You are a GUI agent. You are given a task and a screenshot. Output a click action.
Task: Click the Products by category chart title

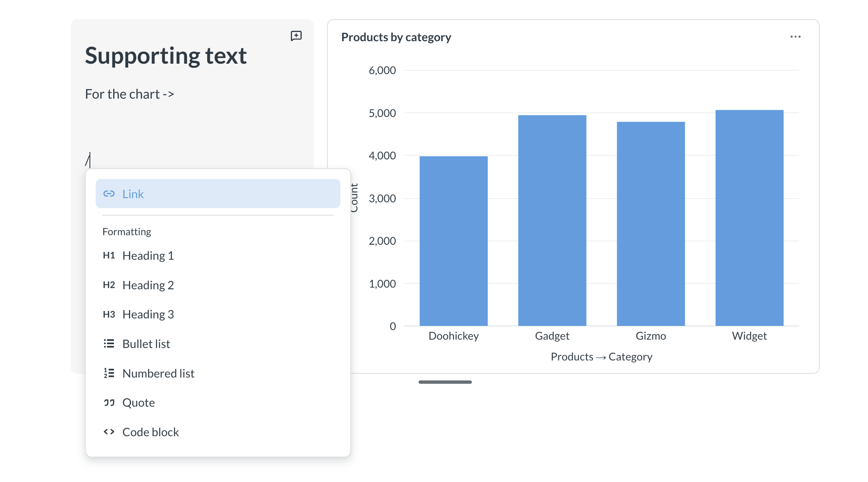click(396, 37)
